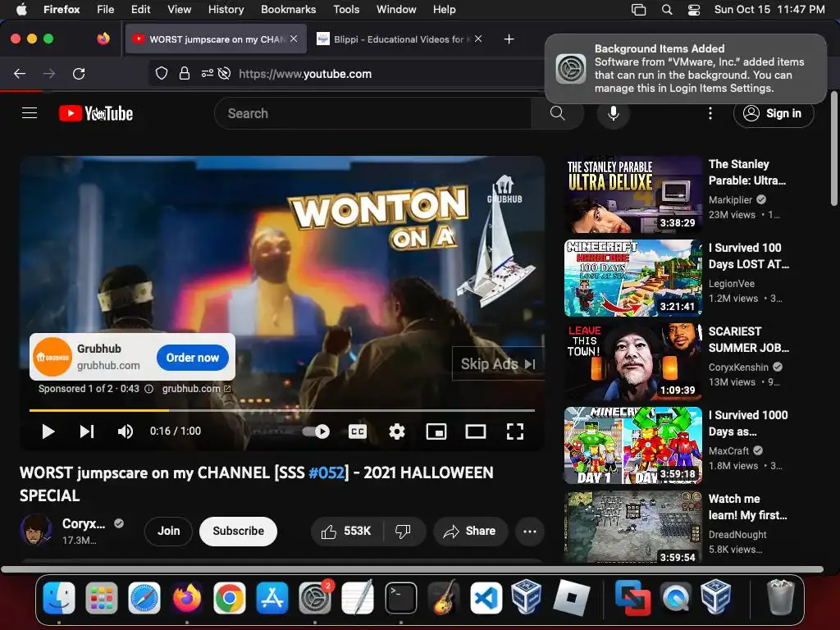
Task: Open YouTube settings three-dot menu
Action: click(710, 113)
